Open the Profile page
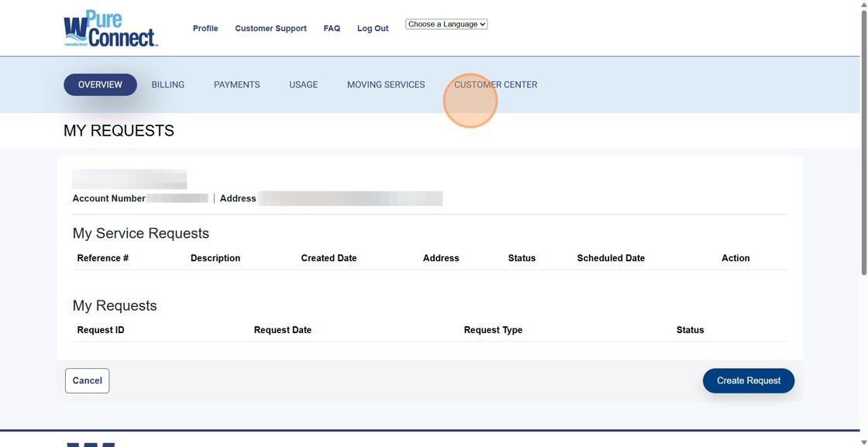Image resolution: width=868 pixels, height=447 pixels. [205, 28]
